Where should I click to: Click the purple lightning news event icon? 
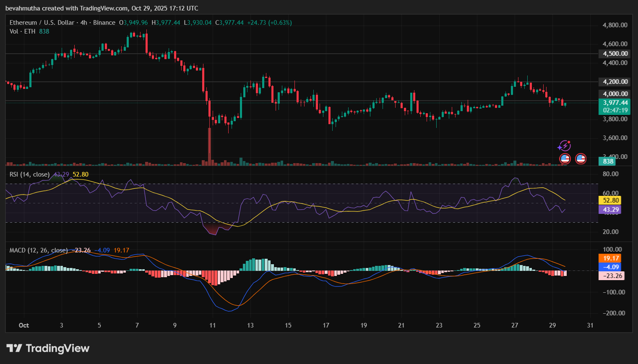(x=565, y=146)
